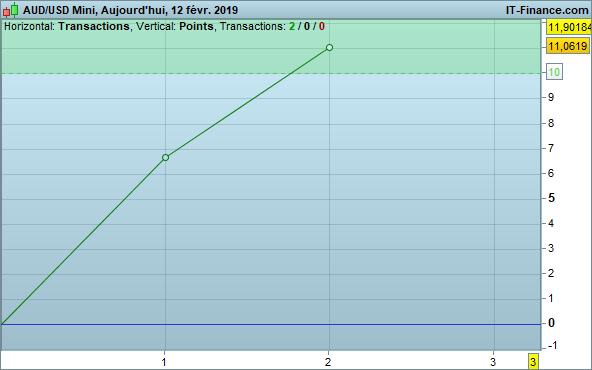This screenshot has width=592, height=370.
Task: Select the first transaction data point
Action: pyautogui.click(x=165, y=157)
